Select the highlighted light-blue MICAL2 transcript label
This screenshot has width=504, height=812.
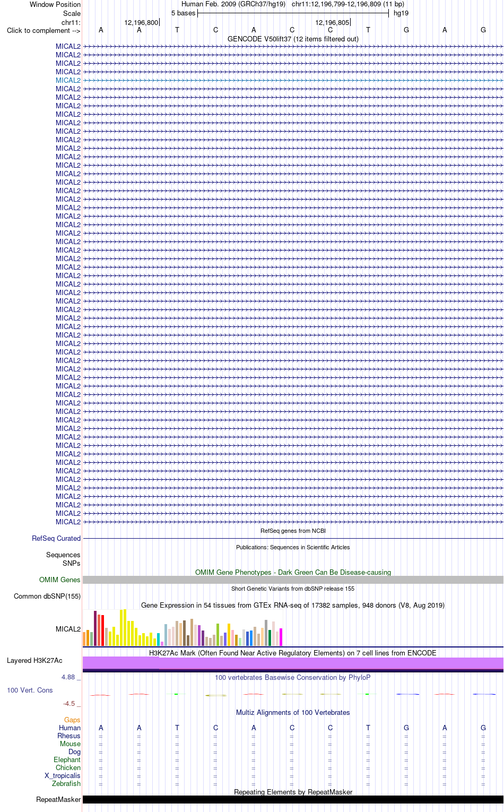pyautogui.click(x=68, y=80)
